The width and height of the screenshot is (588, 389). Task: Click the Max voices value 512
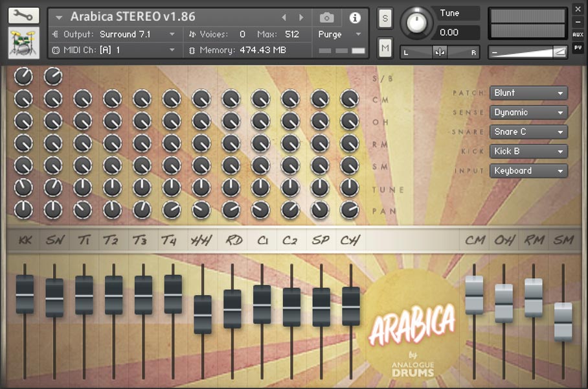[292, 34]
